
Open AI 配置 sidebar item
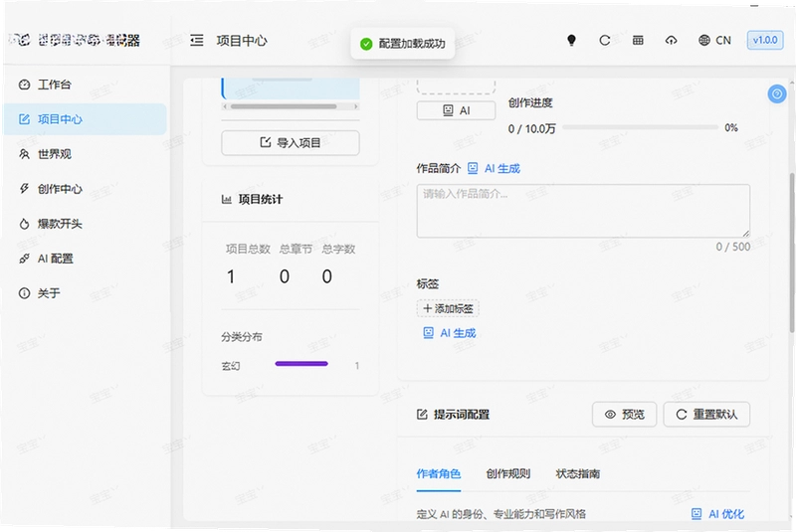pos(85,259)
